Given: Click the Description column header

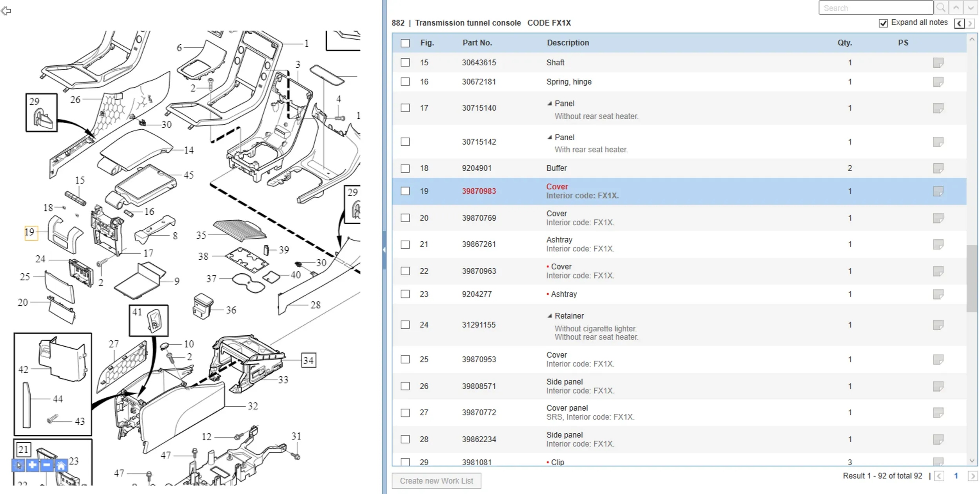Looking at the screenshot, I should [x=568, y=43].
